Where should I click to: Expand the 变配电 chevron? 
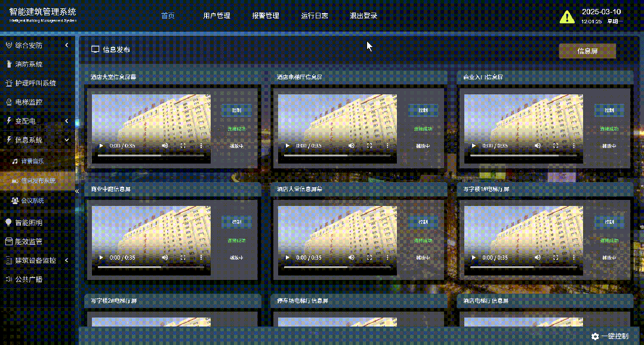coord(67,121)
